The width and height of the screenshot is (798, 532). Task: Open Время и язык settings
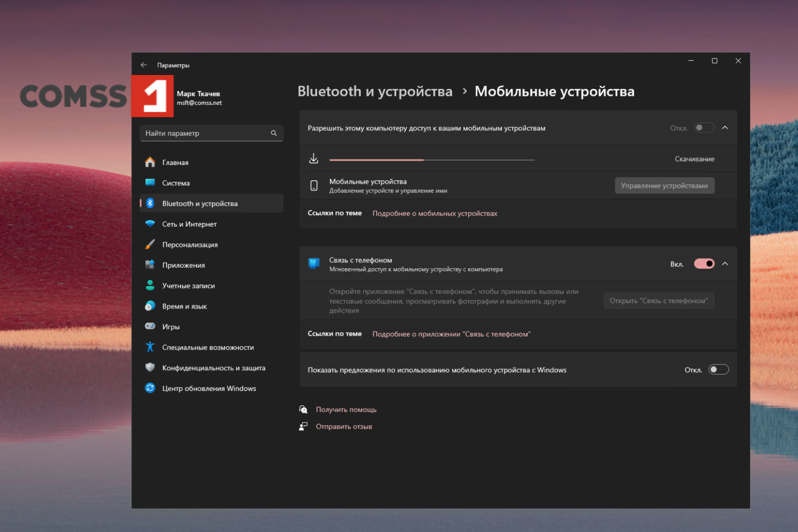click(x=211, y=306)
